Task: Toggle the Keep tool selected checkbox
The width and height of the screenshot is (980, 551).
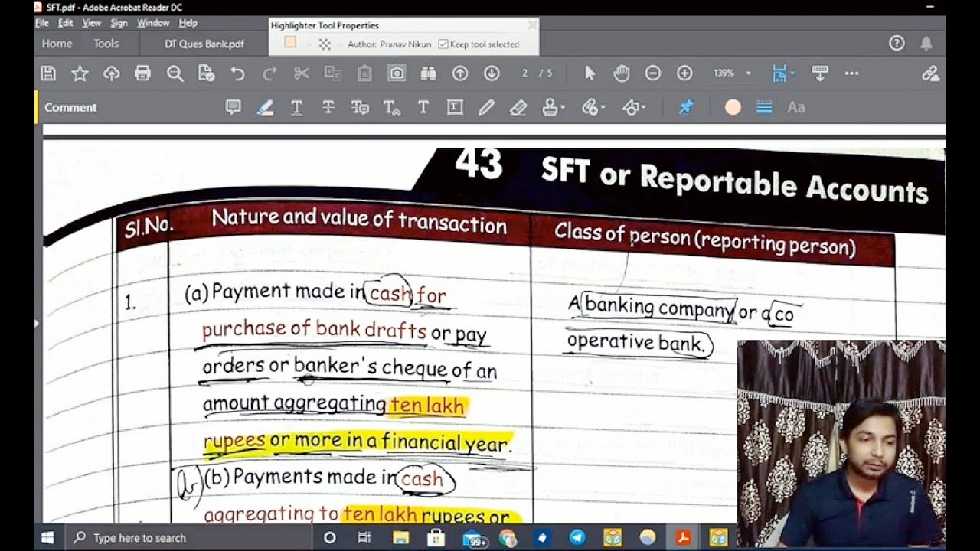Action: [x=443, y=44]
